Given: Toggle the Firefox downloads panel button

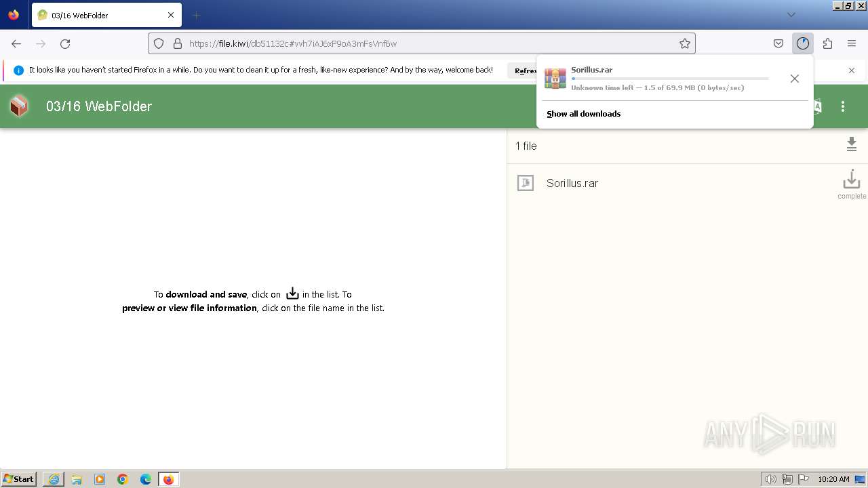Looking at the screenshot, I should (803, 43).
